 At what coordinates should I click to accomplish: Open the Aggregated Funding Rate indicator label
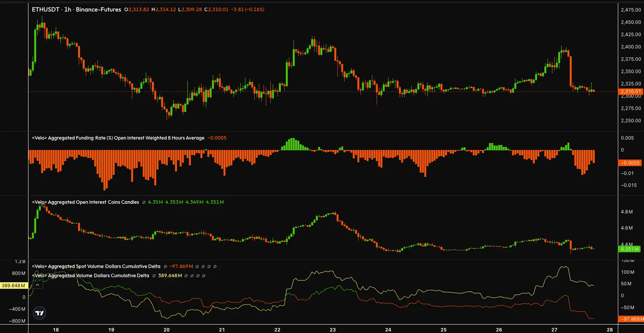click(118, 138)
